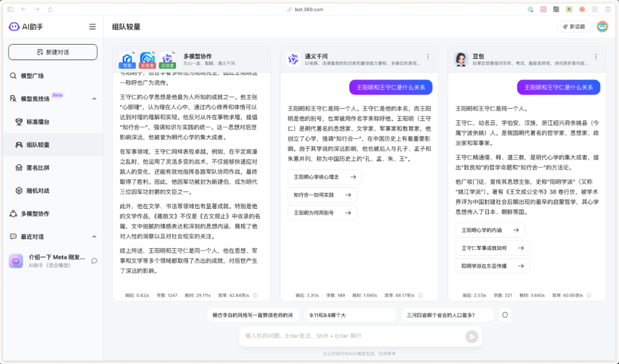Select 组队较量 in the sidebar
The width and height of the screenshot is (619, 364).
coord(53,145)
